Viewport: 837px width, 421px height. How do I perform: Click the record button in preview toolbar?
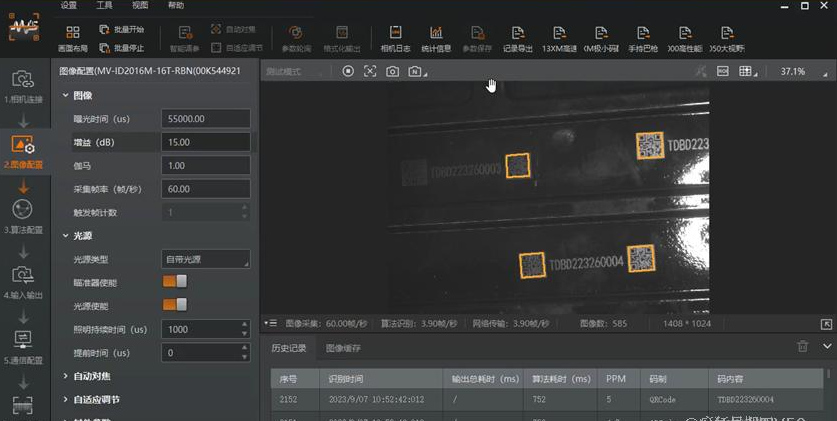click(348, 71)
